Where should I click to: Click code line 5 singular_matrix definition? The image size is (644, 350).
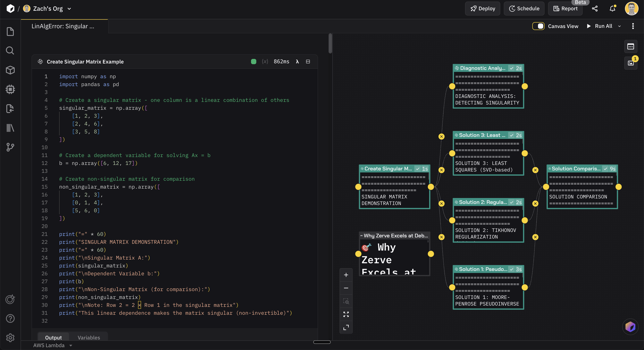(103, 108)
